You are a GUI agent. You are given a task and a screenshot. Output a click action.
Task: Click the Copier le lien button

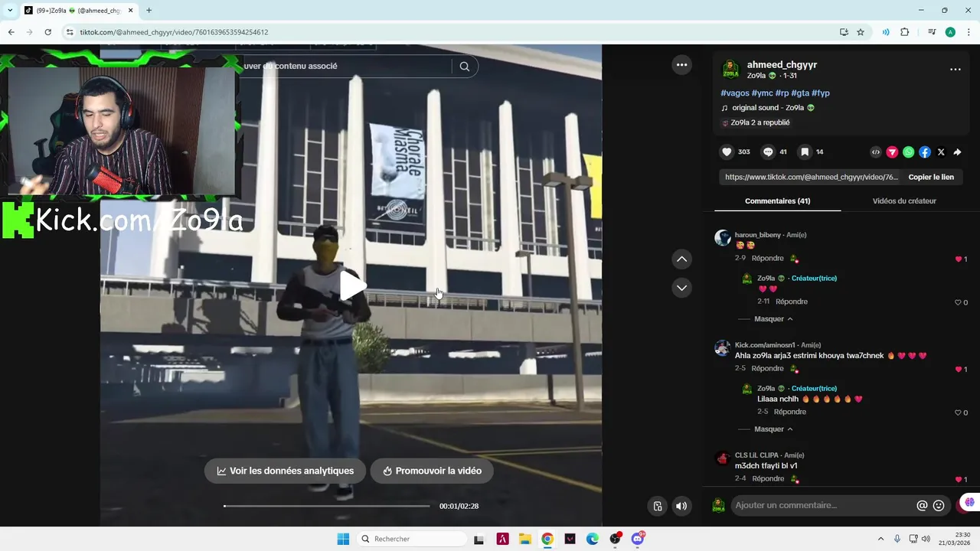tap(931, 177)
